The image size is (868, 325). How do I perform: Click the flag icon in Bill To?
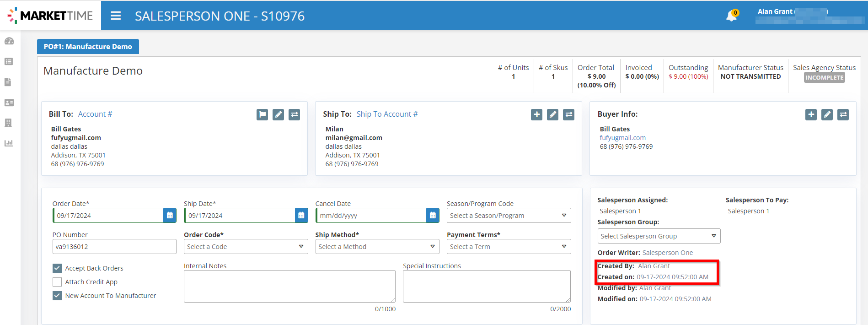(262, 114)
